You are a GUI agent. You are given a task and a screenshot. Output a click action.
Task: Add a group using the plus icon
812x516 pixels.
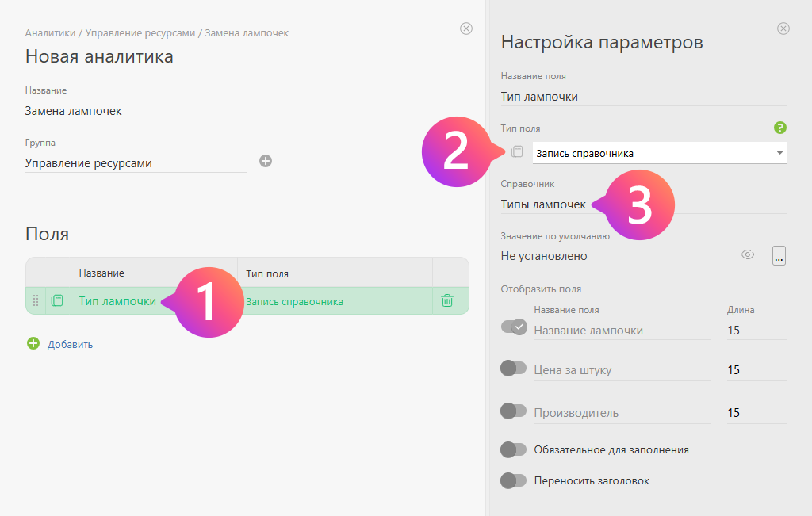coord(266,160)
